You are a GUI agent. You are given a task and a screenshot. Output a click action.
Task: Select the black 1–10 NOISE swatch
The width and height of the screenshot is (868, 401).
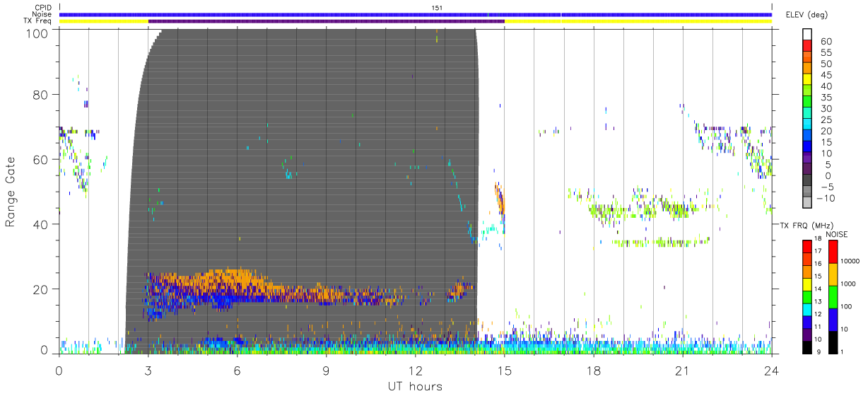(x=833, y=342)
